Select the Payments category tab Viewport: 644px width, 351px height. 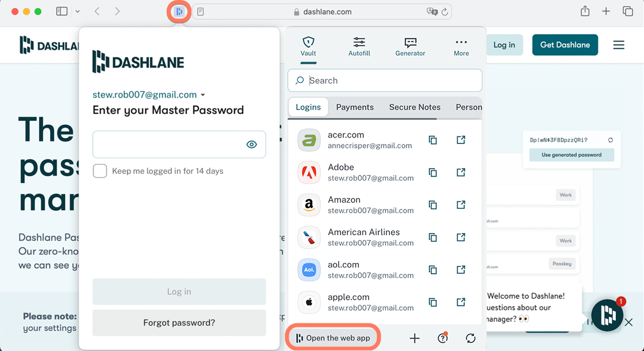pyautogui.click(x=355, y=107)
